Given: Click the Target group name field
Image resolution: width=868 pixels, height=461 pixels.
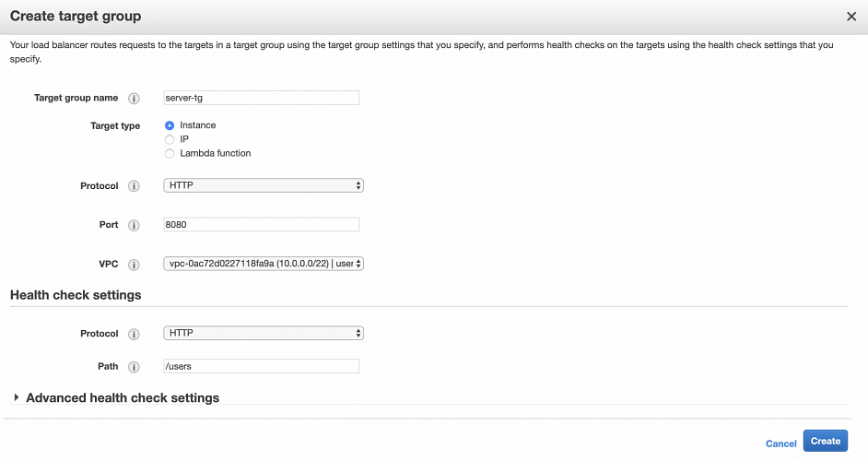Looking at the screenshot, I should [261, 98].
